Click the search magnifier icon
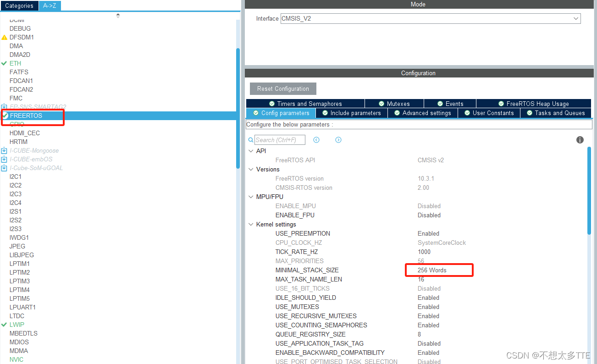 250,140
